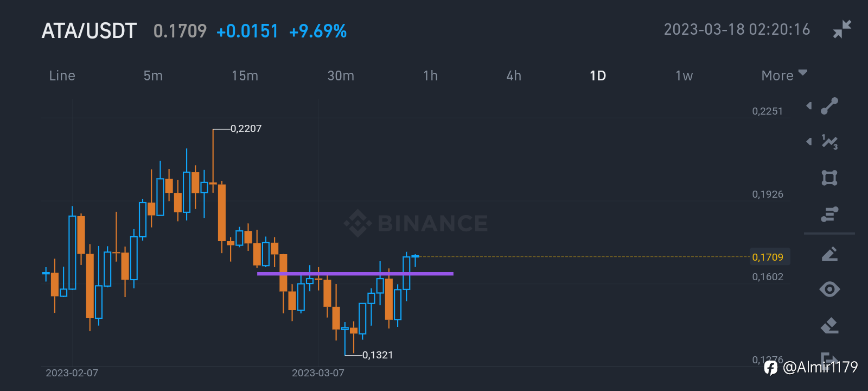Click the exit arrow icon in the drawing toolbar
The height and width of the screenshot is (391, 868).
point(828,358)
